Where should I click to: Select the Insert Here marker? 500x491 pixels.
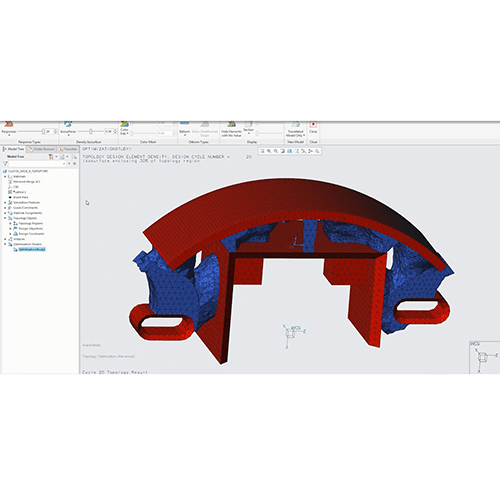18,197
